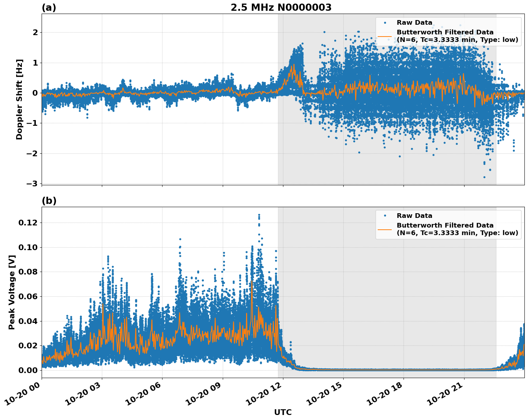This screenshot has width=528, height=420.
Task: Click the (b) panel label
Action: (49, 201)
